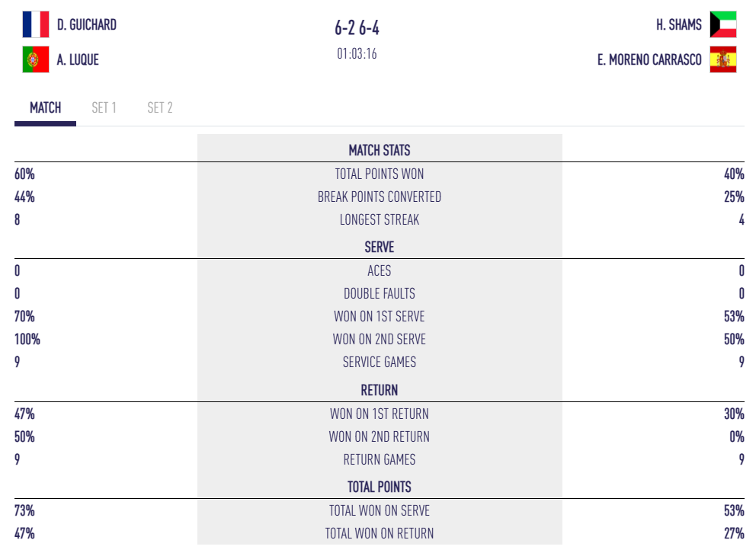Click the 6-2 6-4 match score

tap(357, 28)
